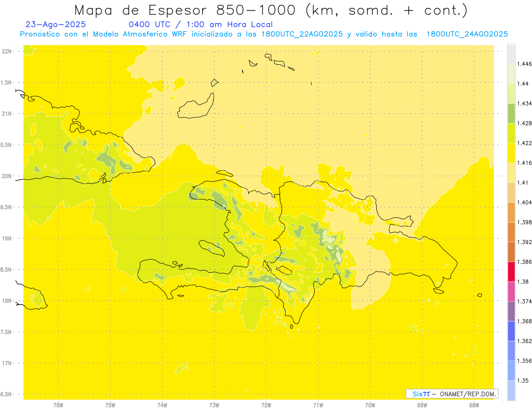Click the '70W' longitude label
This screenshot has width=532, height=411.
pyautogui.click(x=370, y=405)
